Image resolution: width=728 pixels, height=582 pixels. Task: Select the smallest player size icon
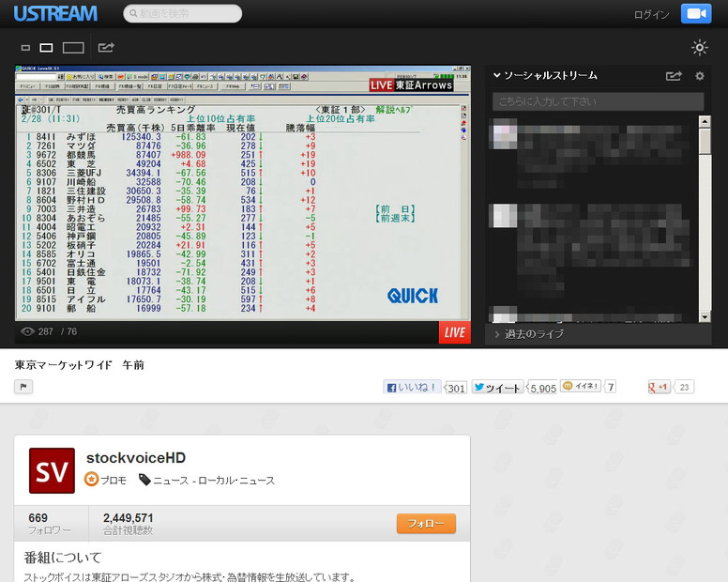25,47
